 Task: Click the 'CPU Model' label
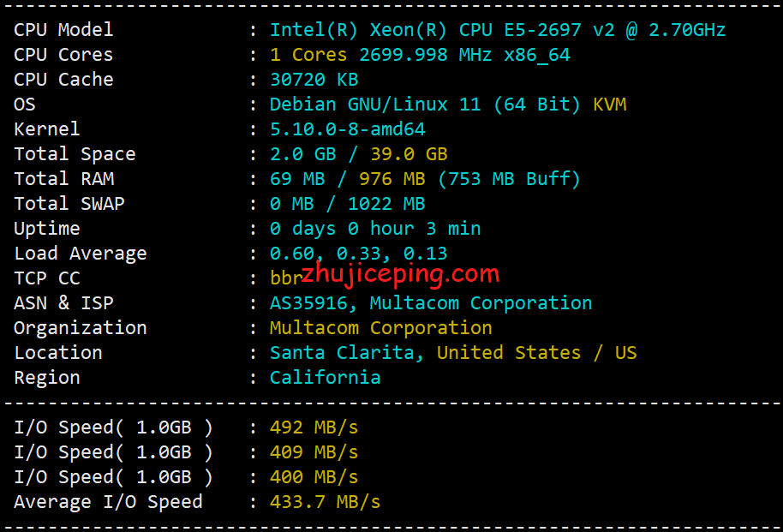coord(63,30)
